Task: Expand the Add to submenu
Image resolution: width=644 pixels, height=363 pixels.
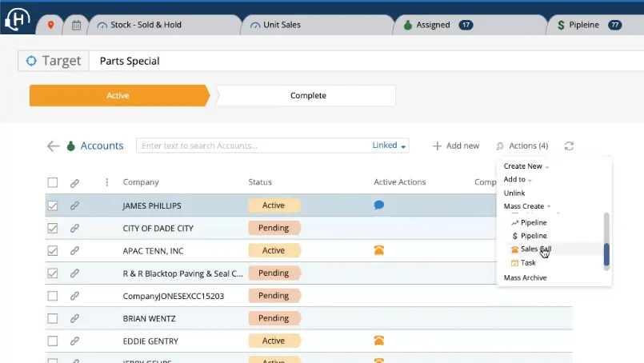Action: pyautogui.click(x=518, y=180)
